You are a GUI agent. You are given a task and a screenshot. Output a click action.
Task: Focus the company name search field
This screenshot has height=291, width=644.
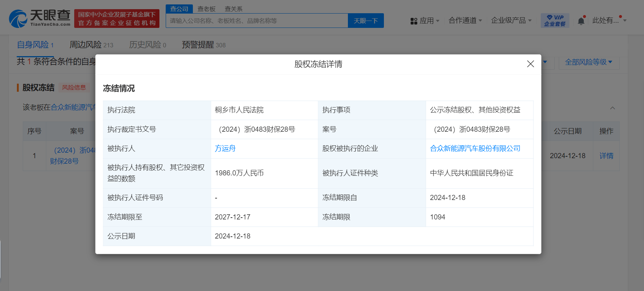(x=257, y=21)
